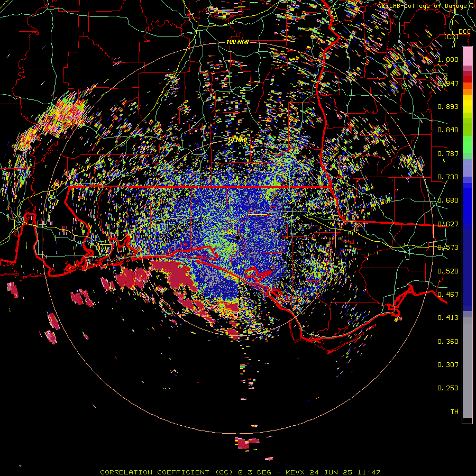The image size is (476, 476).
Task: Click the 0.253 scale value
Action: click(x=448, y=388)
